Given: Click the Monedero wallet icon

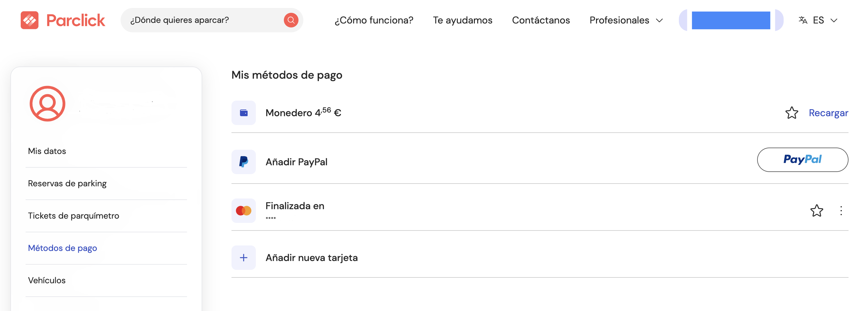Looking at the screenshot, I should click(244, 113).
